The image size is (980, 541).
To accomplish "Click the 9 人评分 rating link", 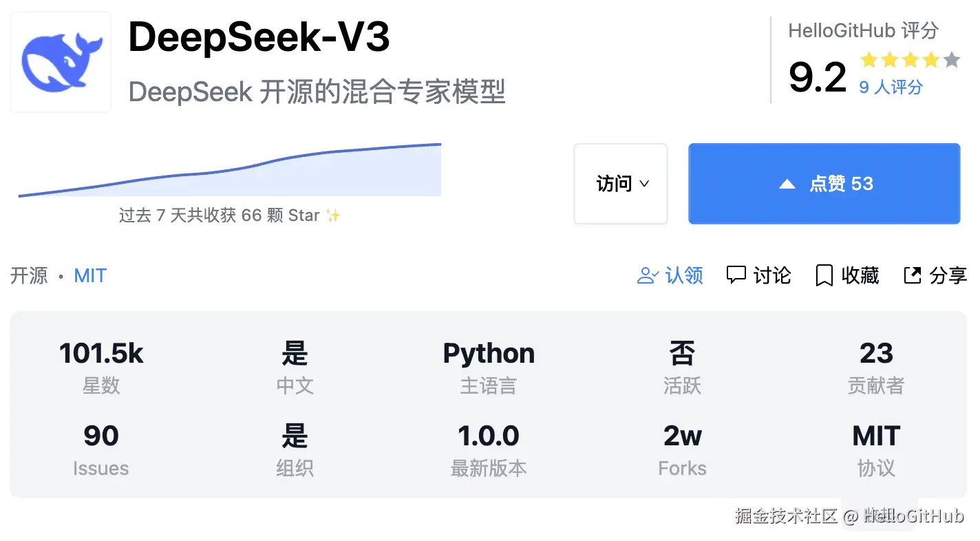I will [891, 87].
